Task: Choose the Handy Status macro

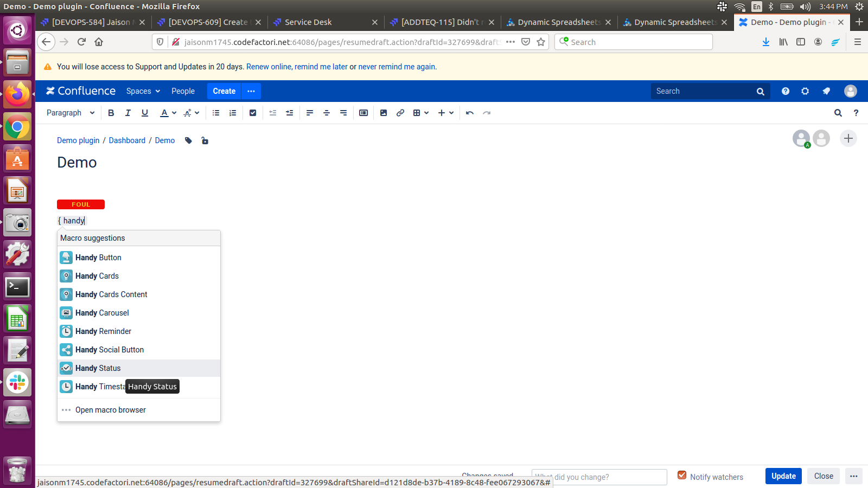Action: 139,368
